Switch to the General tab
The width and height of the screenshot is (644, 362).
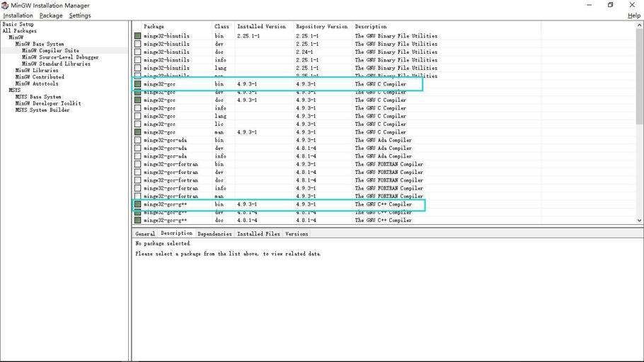coord(145,233)
